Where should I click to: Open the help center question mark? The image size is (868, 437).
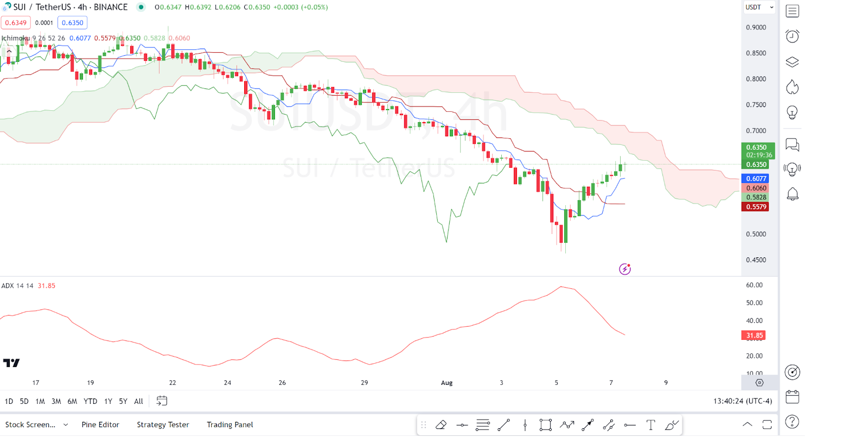[792, 422]
